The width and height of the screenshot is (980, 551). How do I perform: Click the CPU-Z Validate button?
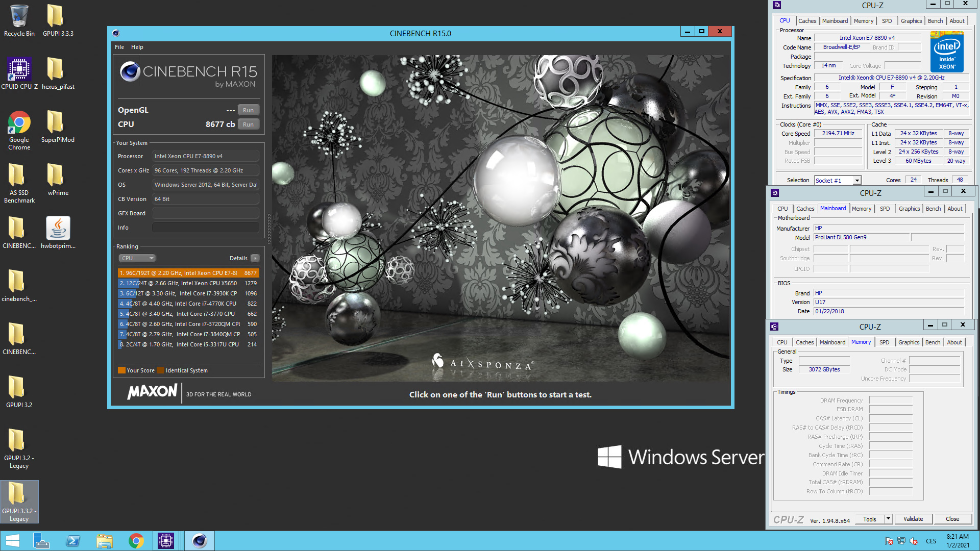[913, 519]
